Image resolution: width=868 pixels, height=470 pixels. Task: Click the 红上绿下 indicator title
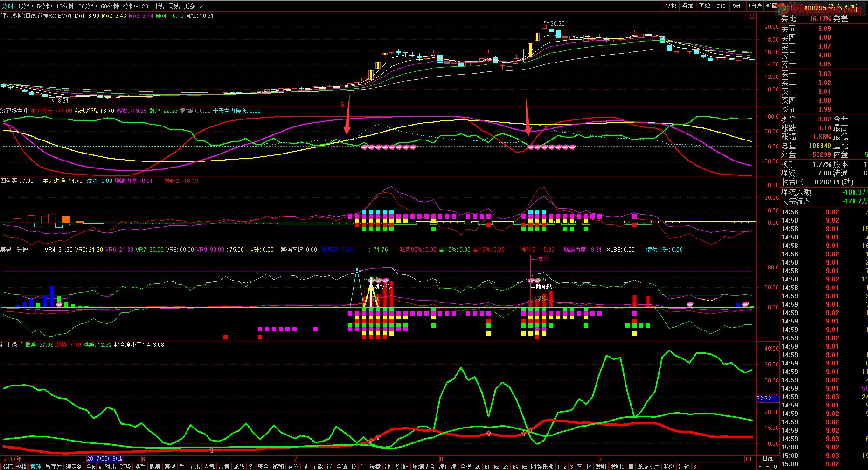coord(11,345)
